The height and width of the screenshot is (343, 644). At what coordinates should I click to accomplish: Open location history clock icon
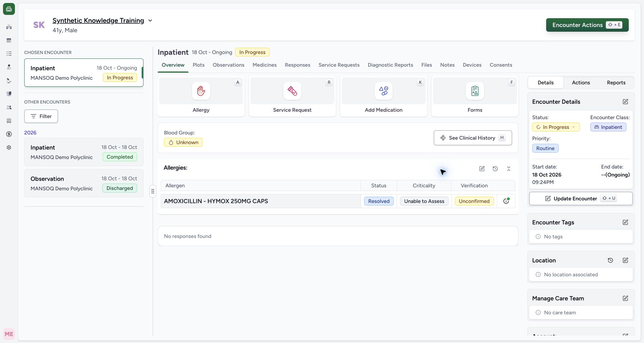(x=610, y=260)
